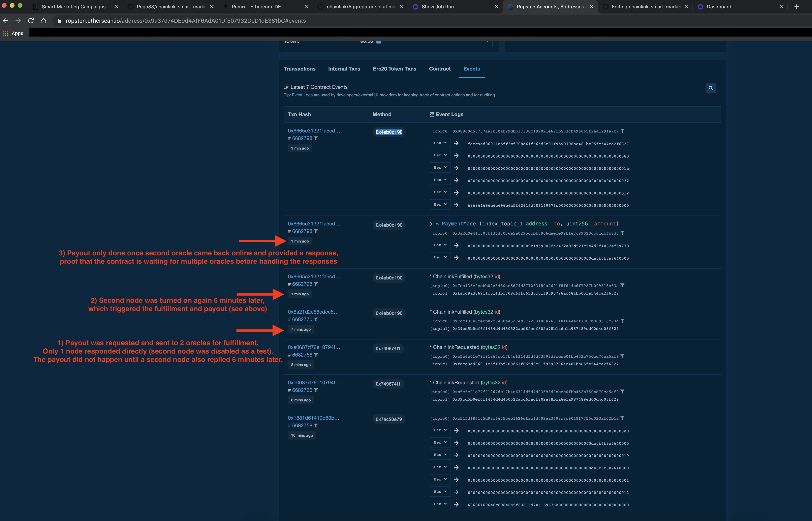This screenshot has height=521, width=812.
Task: Open the first Hex format dropdown
Action: coord(440,143)
